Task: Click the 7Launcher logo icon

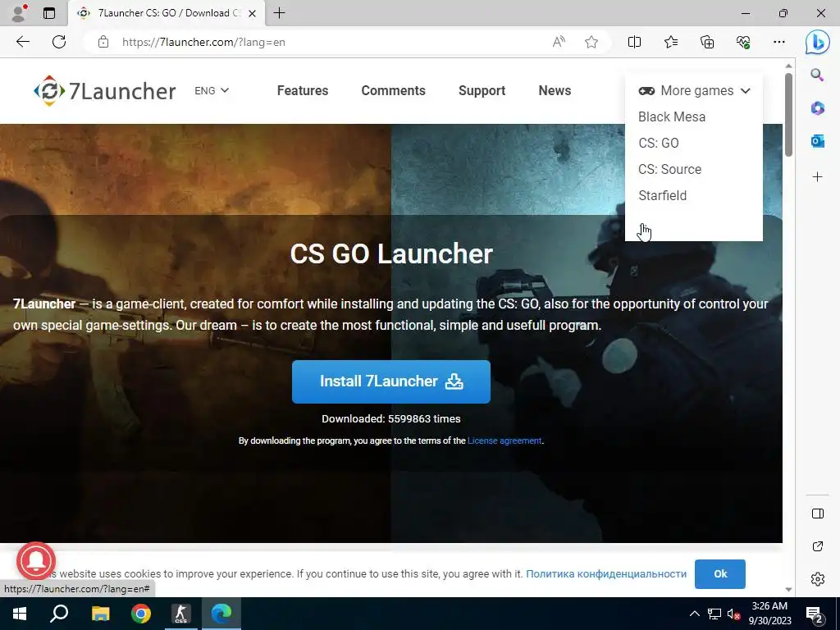Action: [49, 90]
